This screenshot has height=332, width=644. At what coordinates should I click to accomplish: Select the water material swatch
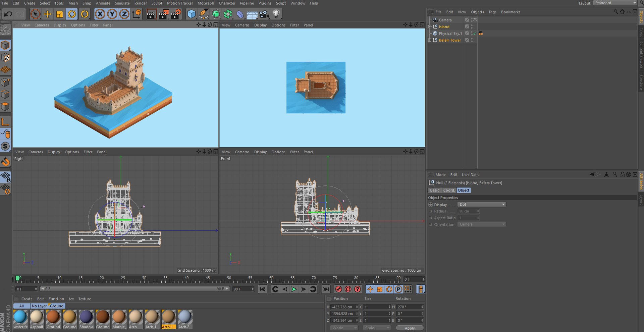[20, 319]
